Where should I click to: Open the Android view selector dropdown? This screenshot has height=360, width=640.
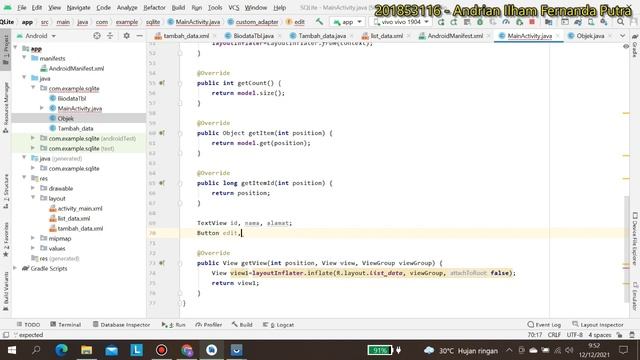click(x=36, y=36)
